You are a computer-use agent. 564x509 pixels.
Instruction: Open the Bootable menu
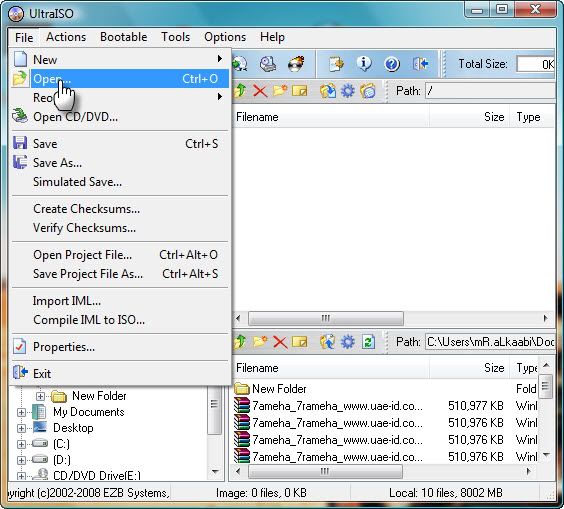(x=124, y=37)
